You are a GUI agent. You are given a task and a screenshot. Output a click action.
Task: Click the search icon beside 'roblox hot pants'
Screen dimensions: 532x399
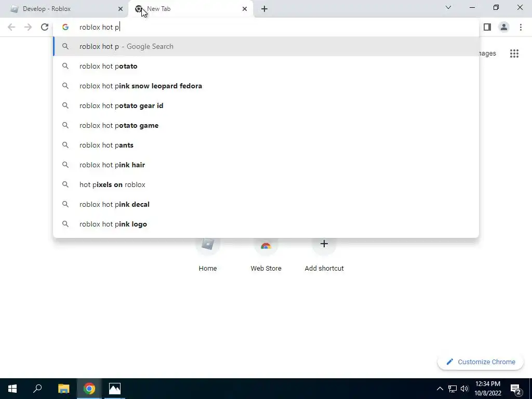coord(65,145)
